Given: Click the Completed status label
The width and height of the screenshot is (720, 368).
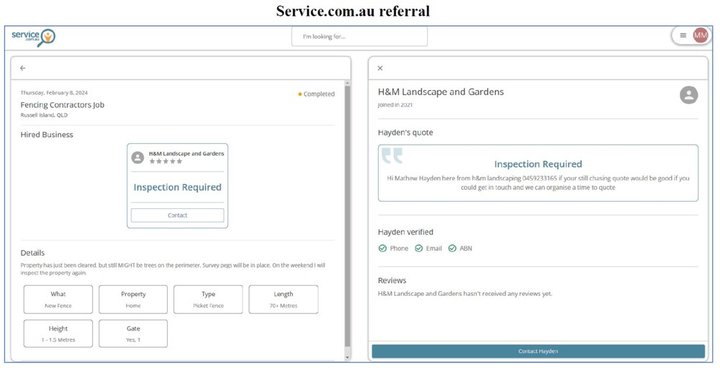Looking at the screenshot, I should click(316, 94).
